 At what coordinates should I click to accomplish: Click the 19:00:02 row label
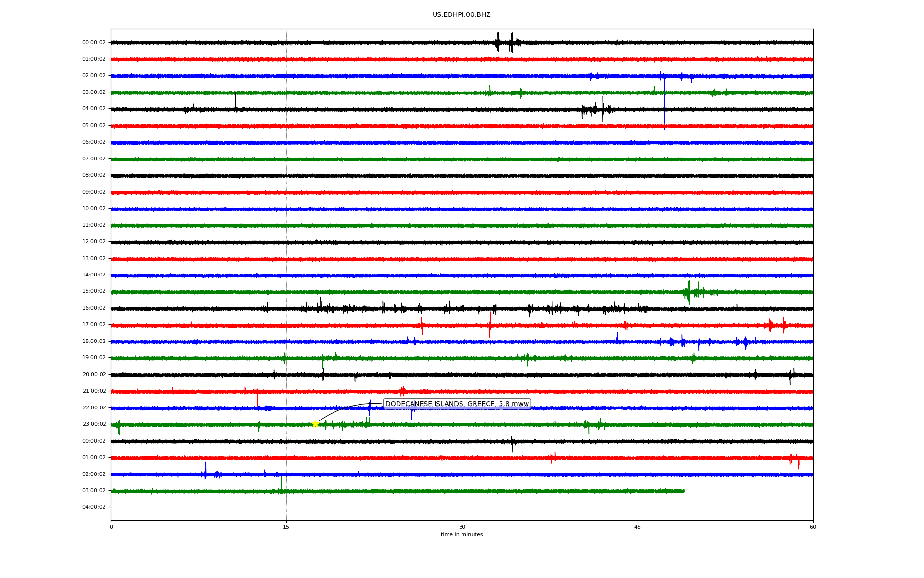pos(94,358)
